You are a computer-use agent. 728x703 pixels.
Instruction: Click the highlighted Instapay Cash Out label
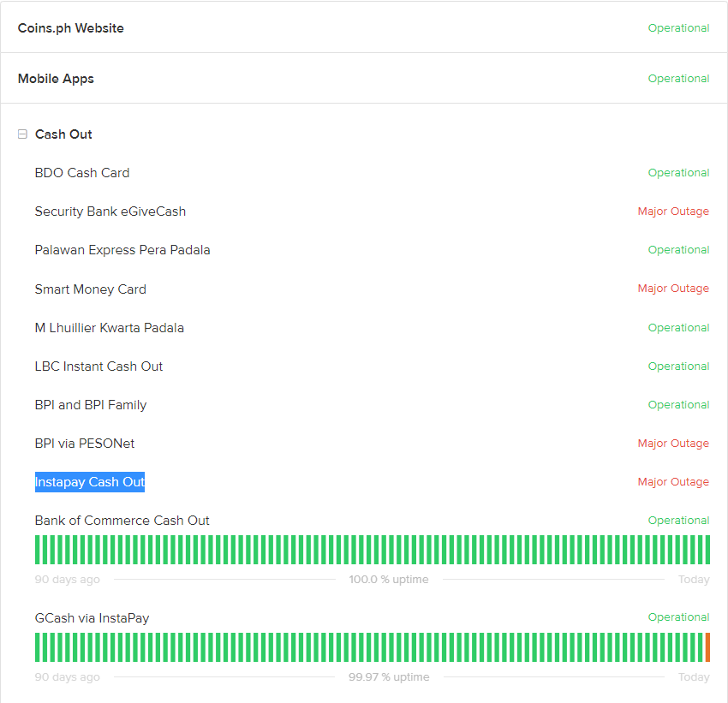(x=90, y=482)
